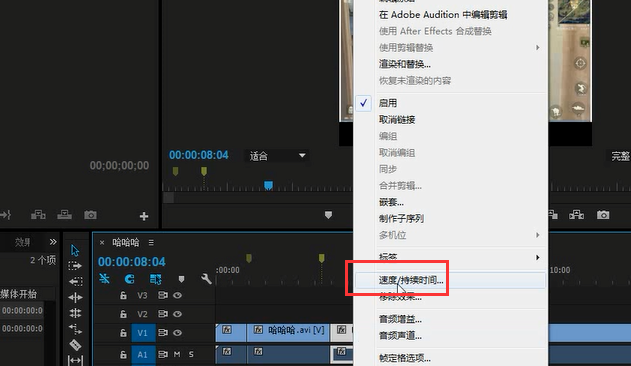Image resolution: width=631 pixels, height=366 pixels.
Task: Select the Selection arrow tool
Action: coord(75,250)
